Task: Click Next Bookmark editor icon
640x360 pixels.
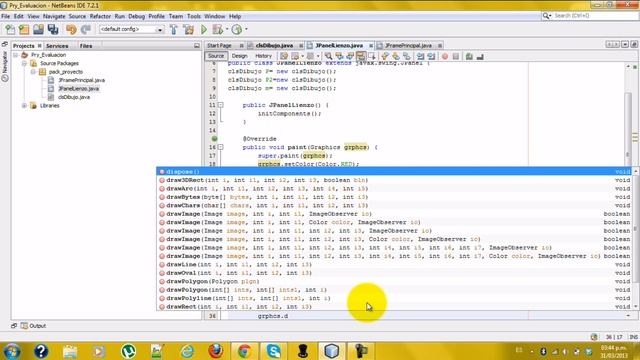Action: [396, 56]
